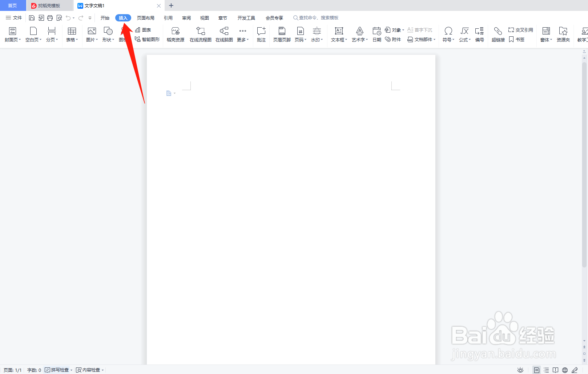The width and height of the screenshot is (588, 374).
Task: Insert 在线脑图 online mind map
Action: tap(224, 35)
